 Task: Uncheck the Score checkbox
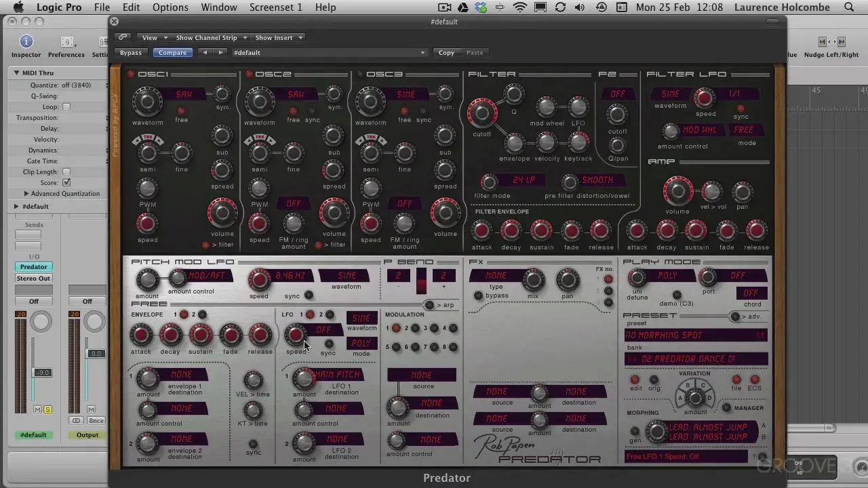coord(66,183)
